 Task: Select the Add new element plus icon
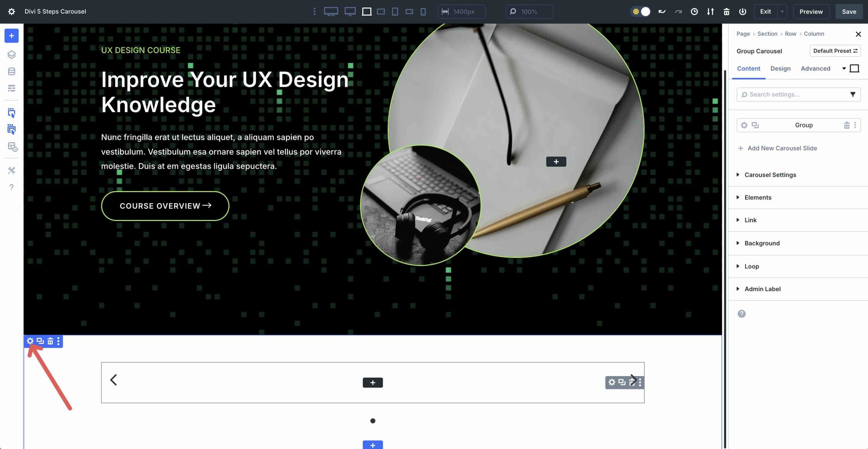coord(12,36)
